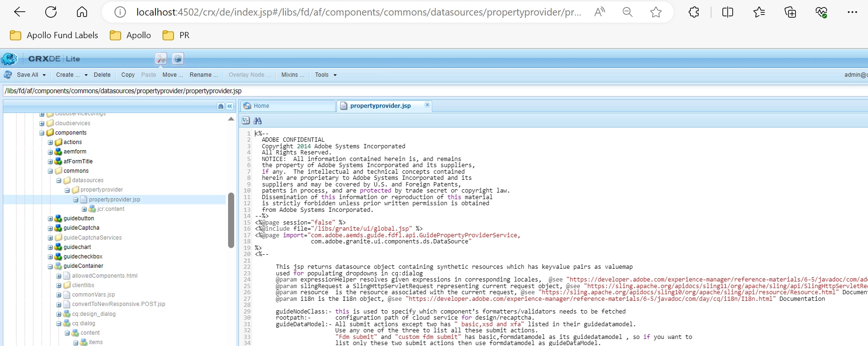Expand the clientlibs folder node

[x=59, y=285]
